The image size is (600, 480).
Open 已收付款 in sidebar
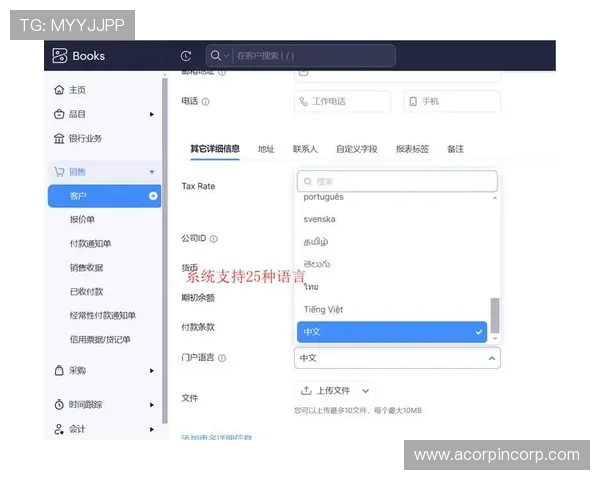86,292
